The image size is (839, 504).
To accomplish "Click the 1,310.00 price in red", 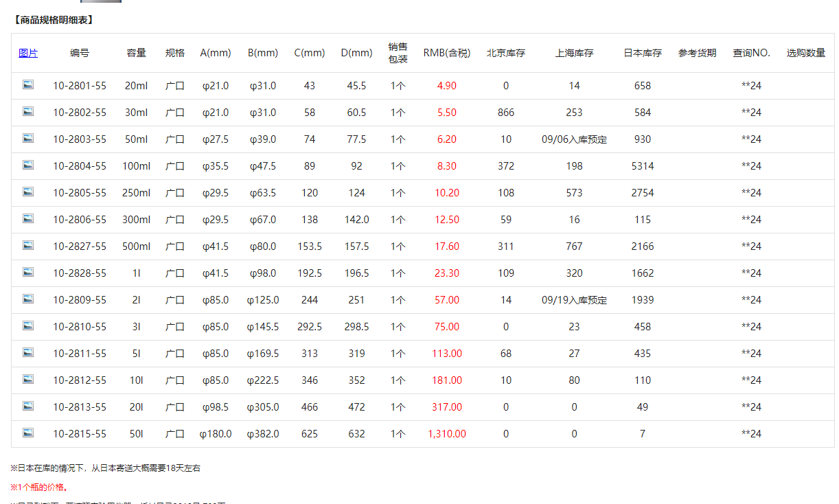I will coord(447,434).
